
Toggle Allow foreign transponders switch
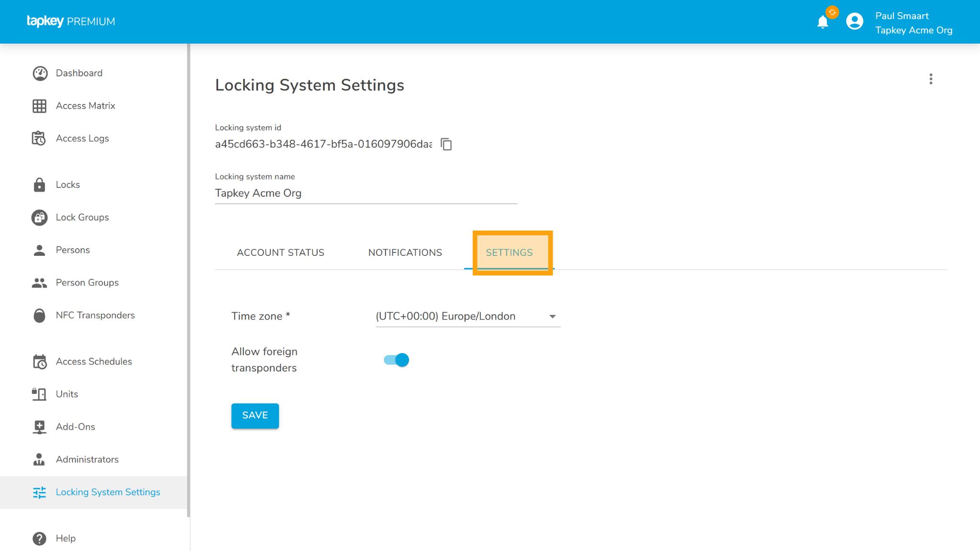[396, 360]
